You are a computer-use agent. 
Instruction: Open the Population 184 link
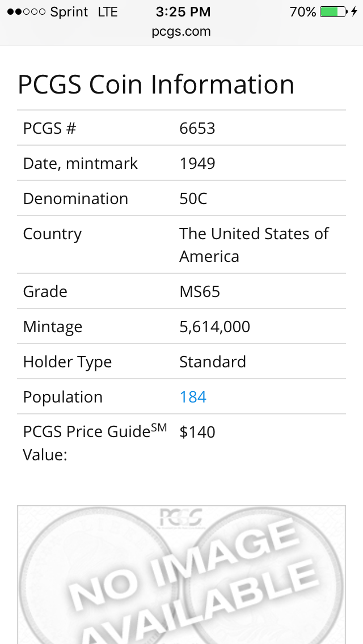click(x=193, y=397)
